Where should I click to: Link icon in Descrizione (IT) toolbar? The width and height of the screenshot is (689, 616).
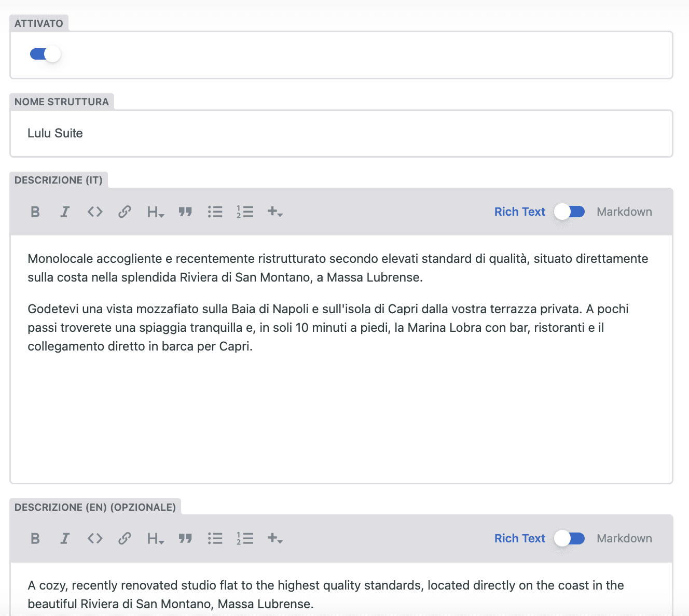pyautogui.click(x=125, y=212)
